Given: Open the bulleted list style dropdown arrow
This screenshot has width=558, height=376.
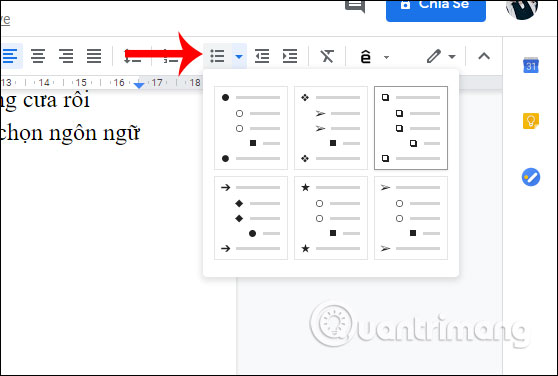Looking at the screenshot, I should pos(239,56).
